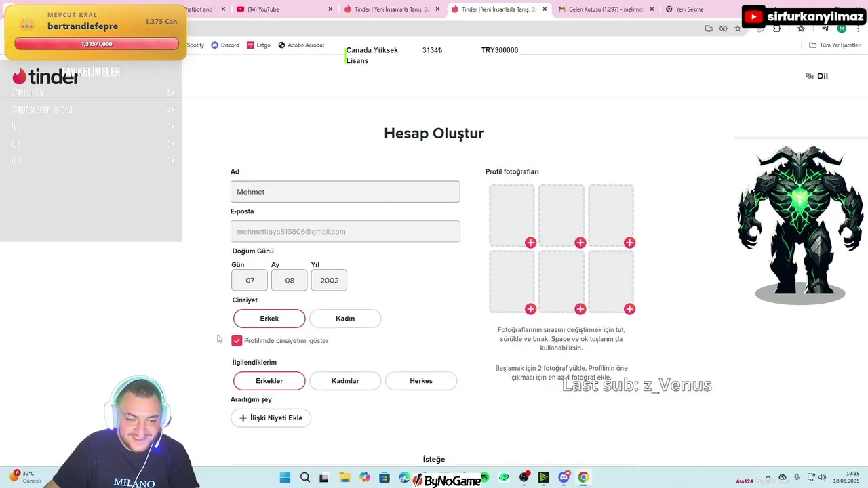Add photo via bottom-left slot plus icon
The width and height of the screenshot is (868, 488).
[530, 309]
